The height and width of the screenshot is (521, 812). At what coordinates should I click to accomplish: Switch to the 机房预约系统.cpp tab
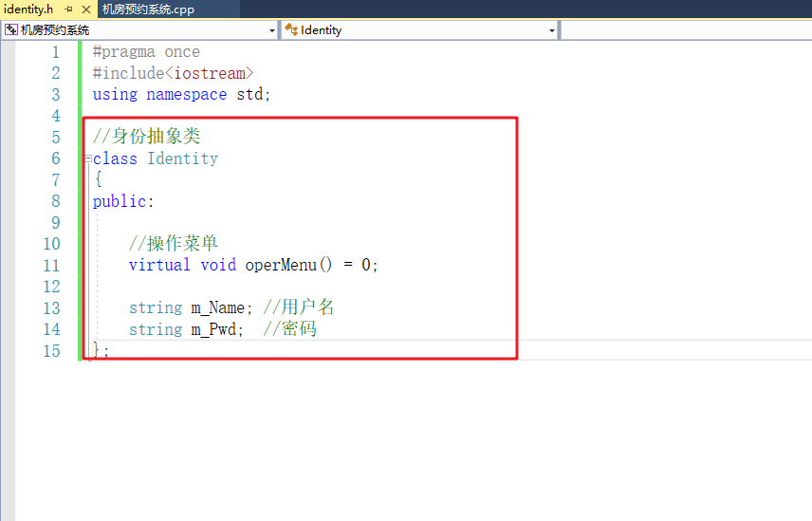[x=147, y=9]
